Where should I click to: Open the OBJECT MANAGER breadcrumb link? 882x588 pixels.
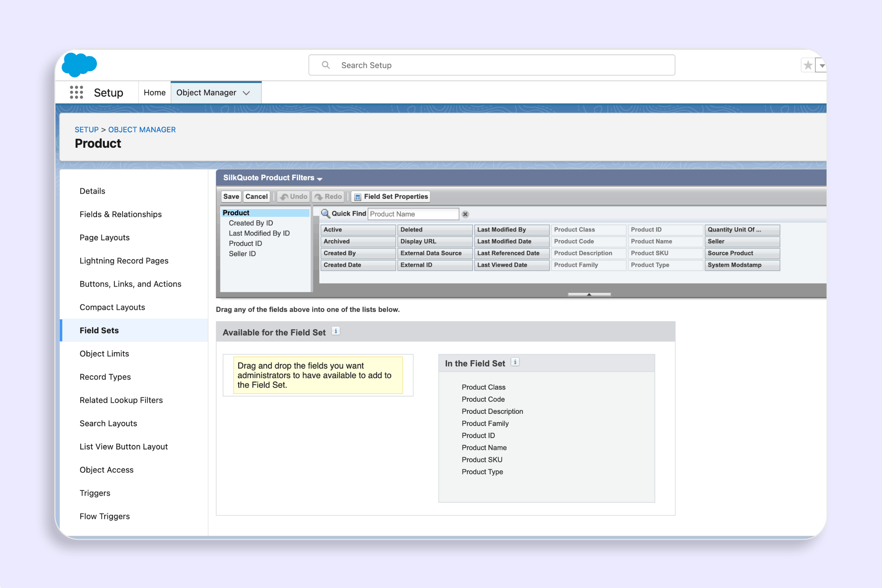[x=142, y=129]
